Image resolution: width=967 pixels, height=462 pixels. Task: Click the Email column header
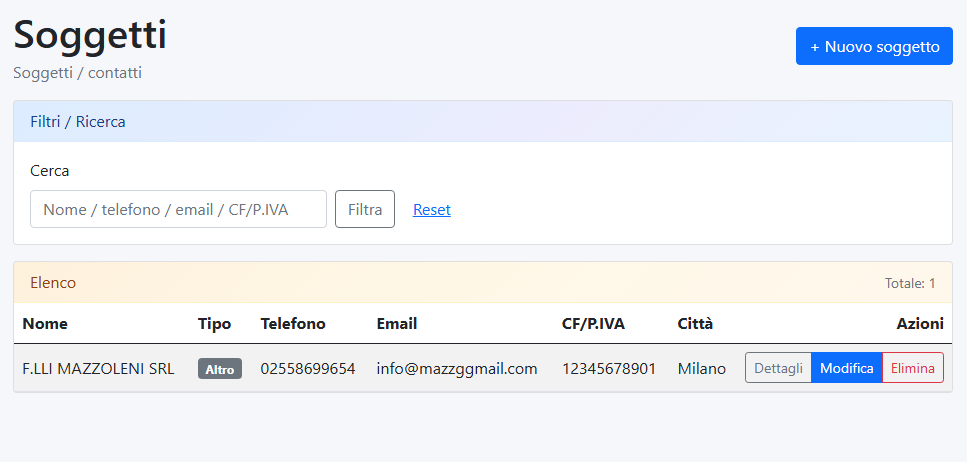click(397, 324)
